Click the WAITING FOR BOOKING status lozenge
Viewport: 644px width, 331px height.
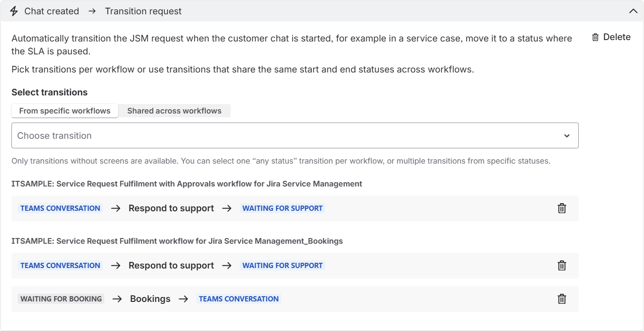click(x=61, y=299)
